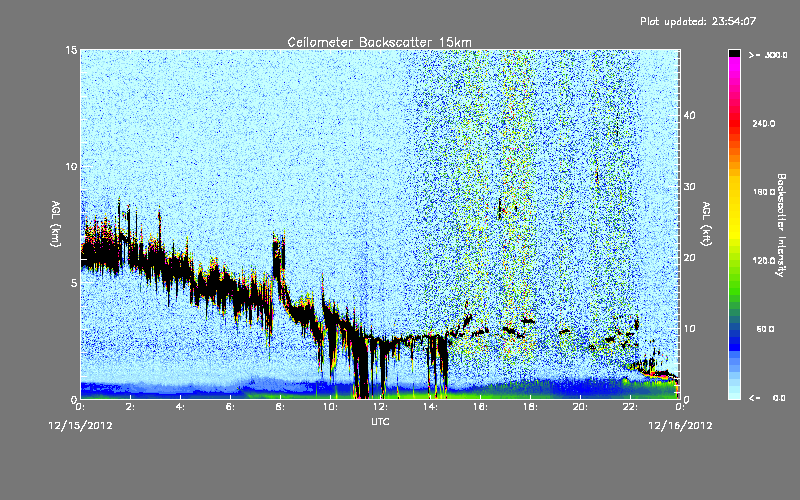This screenshot has height=500, width=800.
Task: Click the "2:" hour label
Action: click(131, 407)
